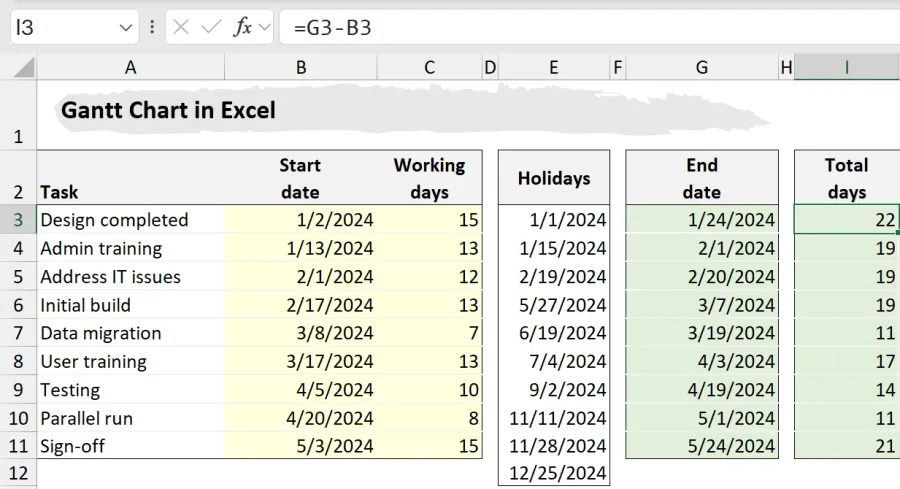The height and width of the screenshot is (489, 900).
Task: Open Insert Function via fx icon
Action: click(242, 28)
